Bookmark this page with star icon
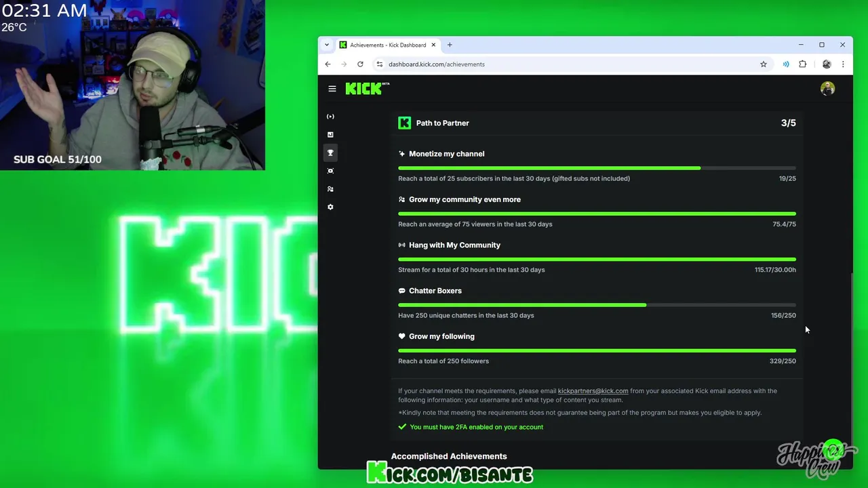This screenshot has height=488, width=868. [x=764, y=64]
